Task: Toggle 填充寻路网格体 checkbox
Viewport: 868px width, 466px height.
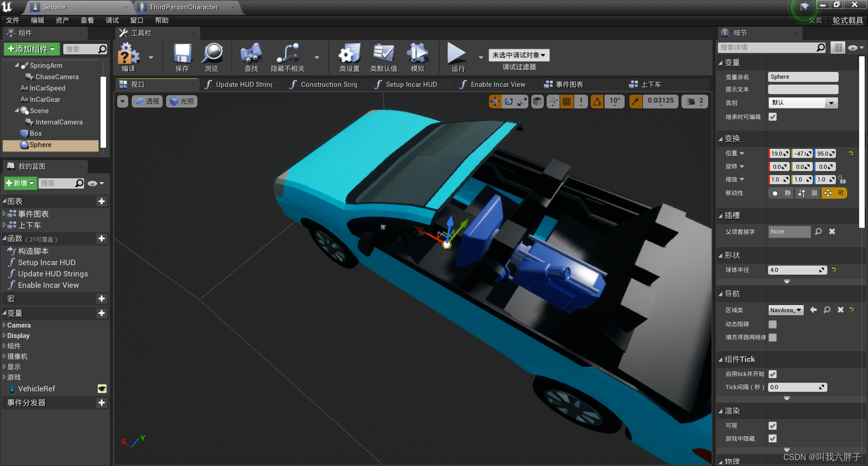Action: (773, 338)
